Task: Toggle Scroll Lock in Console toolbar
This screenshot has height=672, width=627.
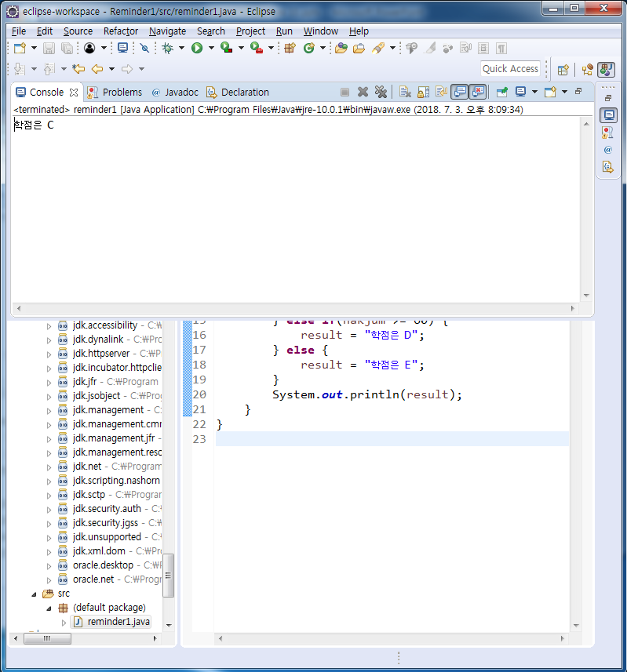Action: [x=423, y=92]
